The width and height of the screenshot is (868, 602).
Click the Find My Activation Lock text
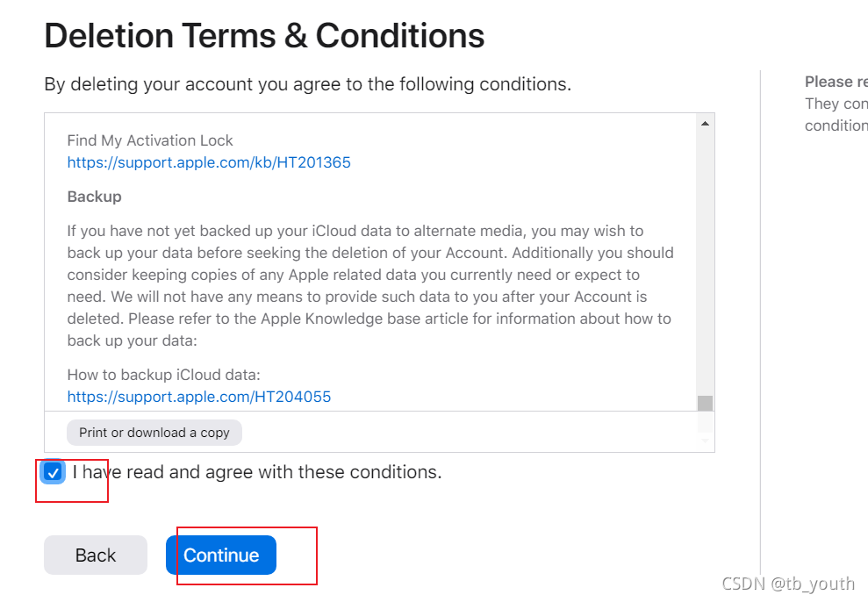(x=150, y=140)
